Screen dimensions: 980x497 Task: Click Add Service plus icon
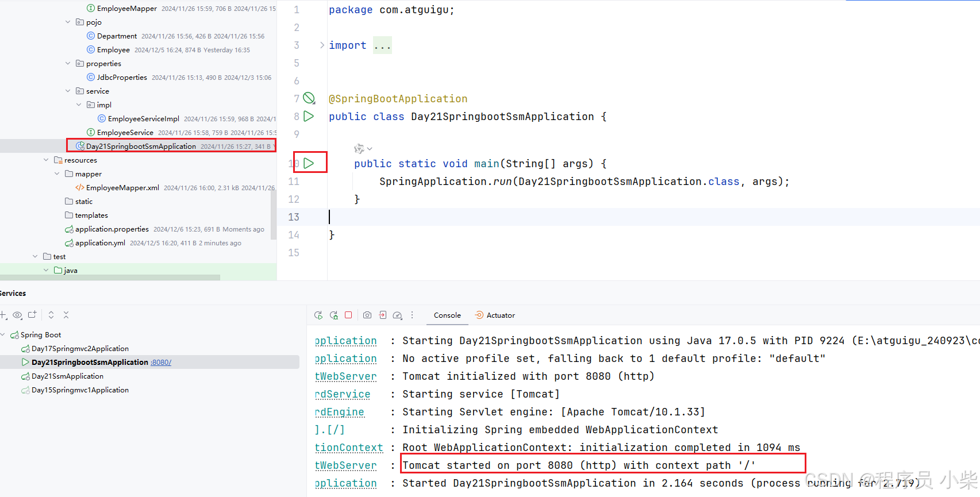tap(3, 315)
